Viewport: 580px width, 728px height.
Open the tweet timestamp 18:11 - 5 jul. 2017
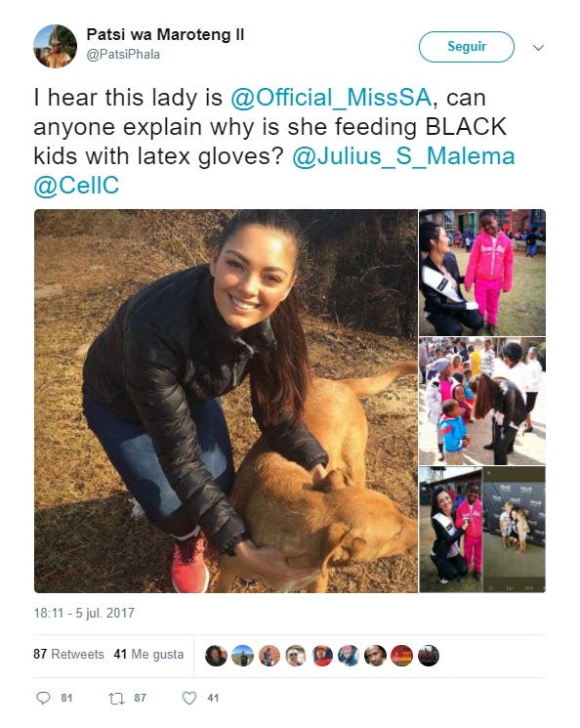(84, 613)
